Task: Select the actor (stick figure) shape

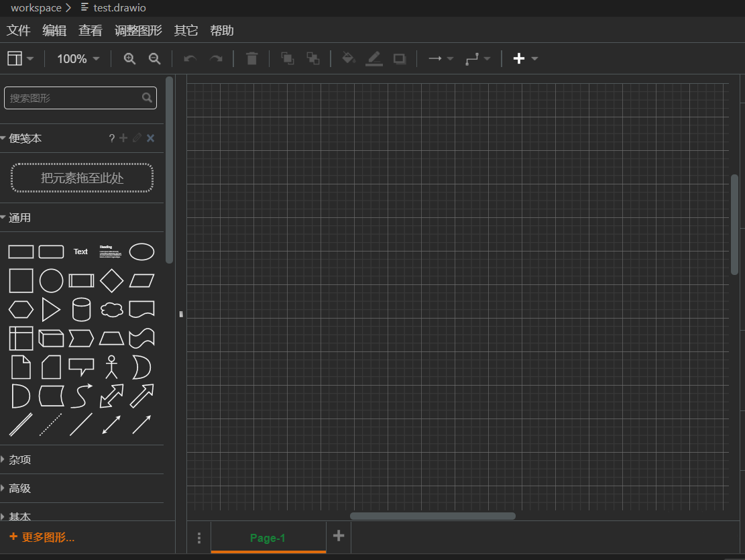Action: click(111, 367)
